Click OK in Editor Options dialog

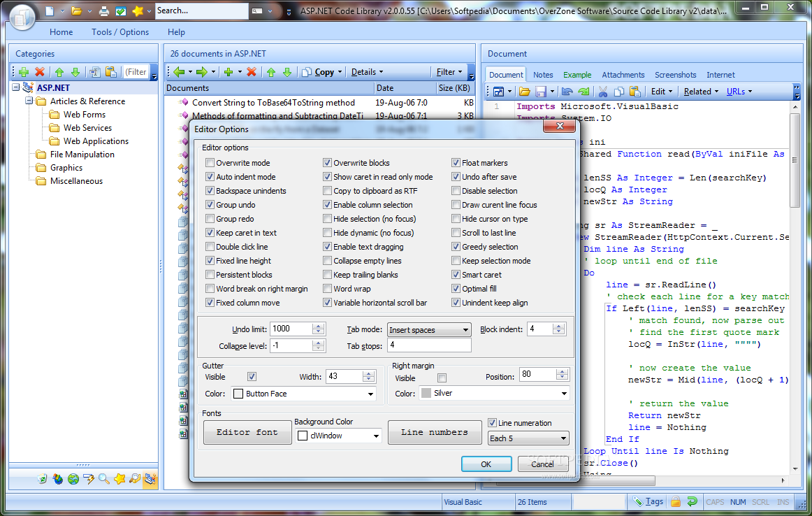(486, 464)
